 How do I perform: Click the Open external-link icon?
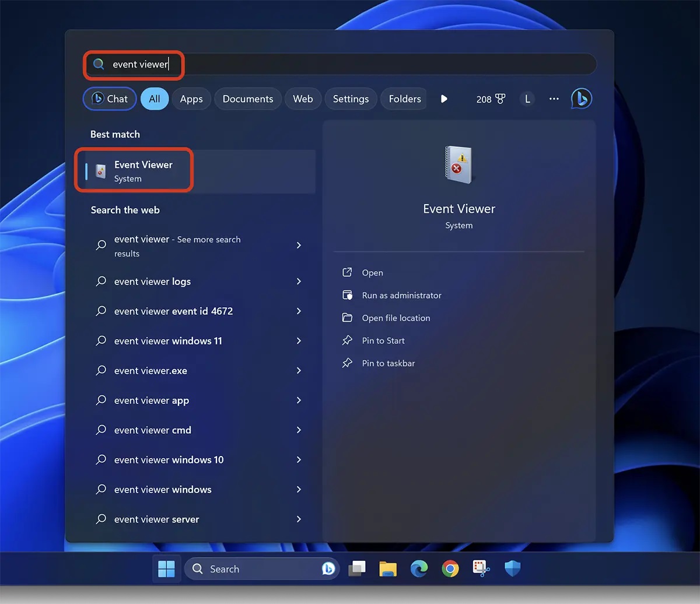[347, 272]
